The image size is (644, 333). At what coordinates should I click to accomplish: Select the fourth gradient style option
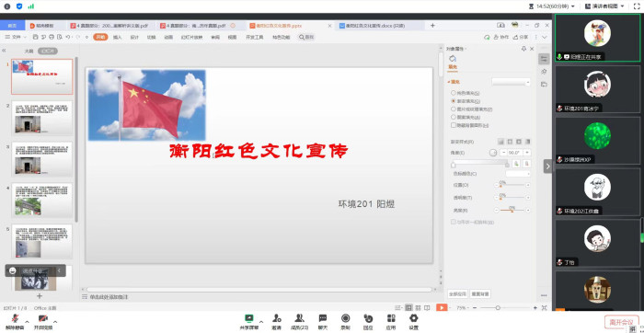point(528,142)
